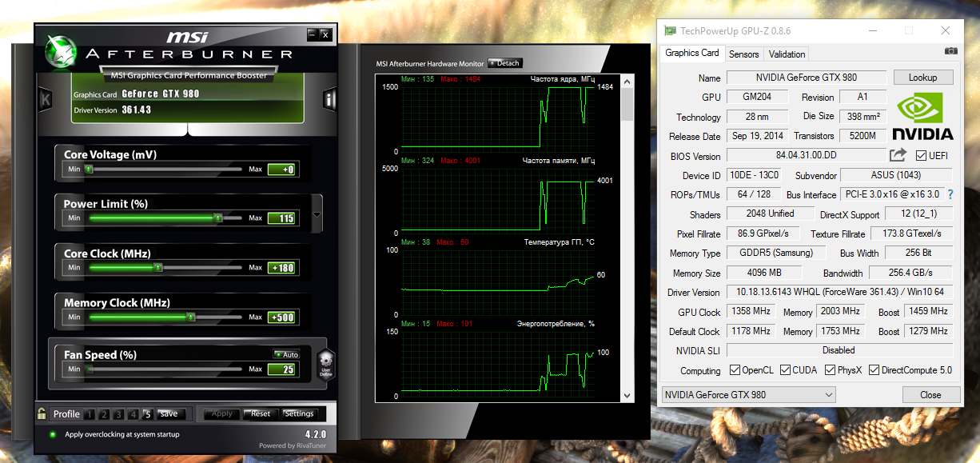Click the Core Voltage +0 value field
980x463 pixels.
[282, 170]
